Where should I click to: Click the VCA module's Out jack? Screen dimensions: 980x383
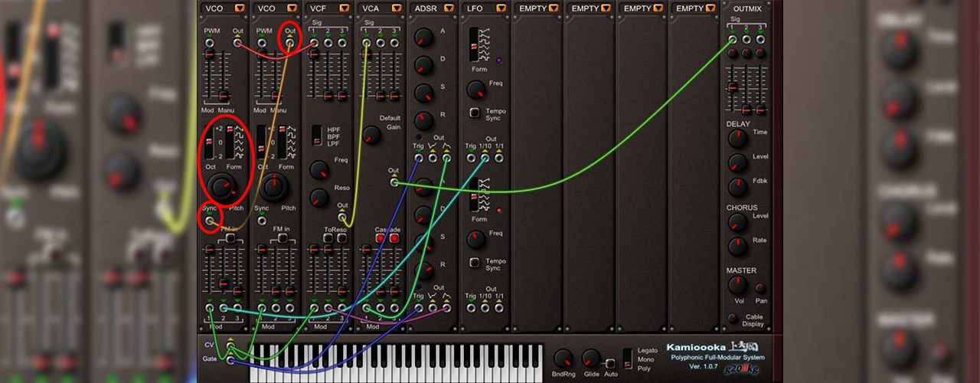394,182
